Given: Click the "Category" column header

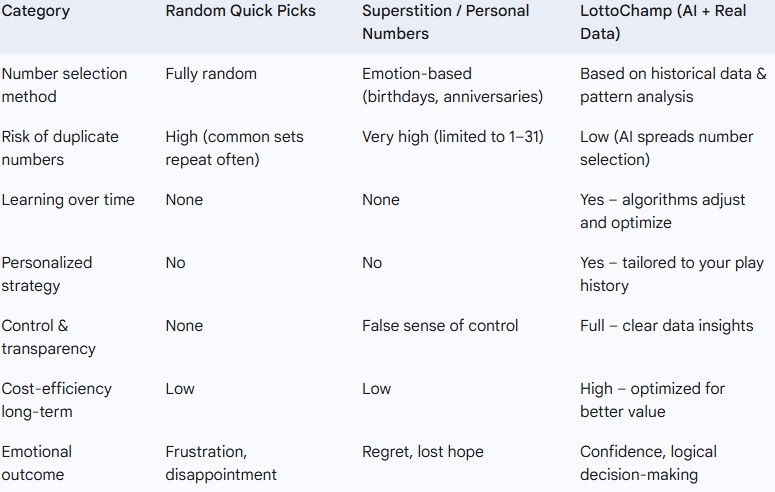Looking at the screenshot, I should (36, 11).
